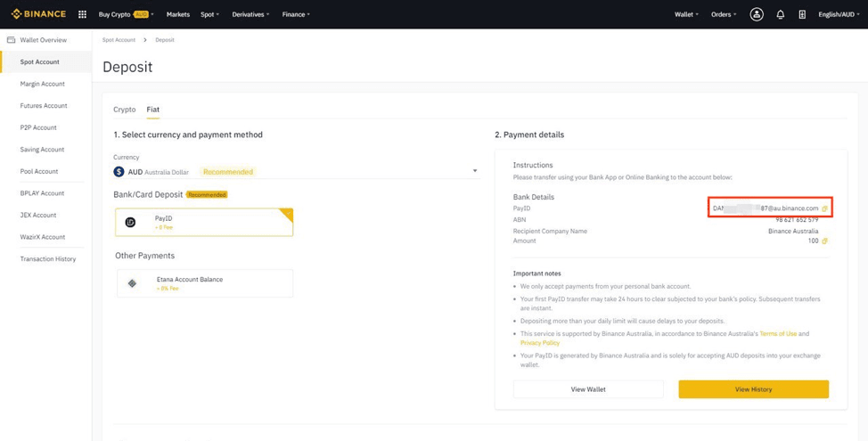Copy the Amount value 100
Screen dimensions: 868x441
(825, 241)
